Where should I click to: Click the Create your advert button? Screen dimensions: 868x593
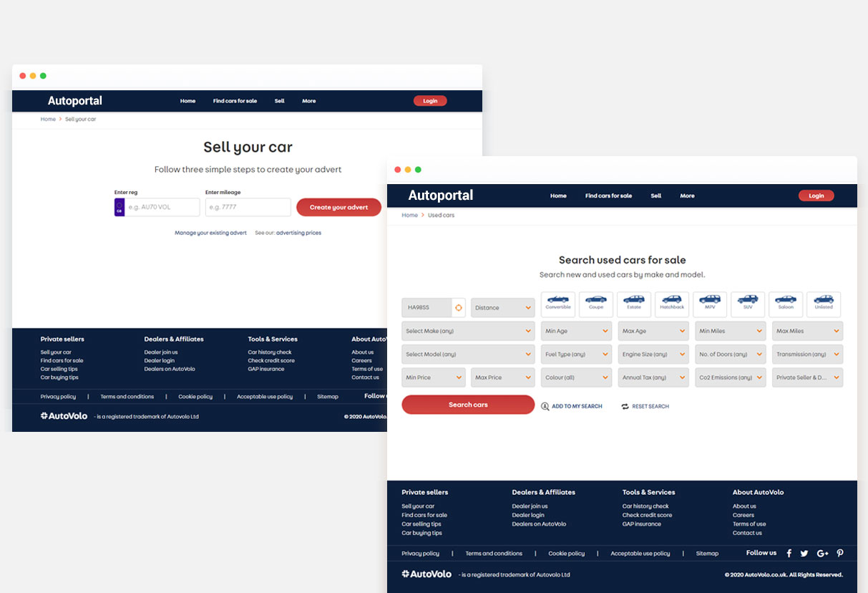pos(338,207)
